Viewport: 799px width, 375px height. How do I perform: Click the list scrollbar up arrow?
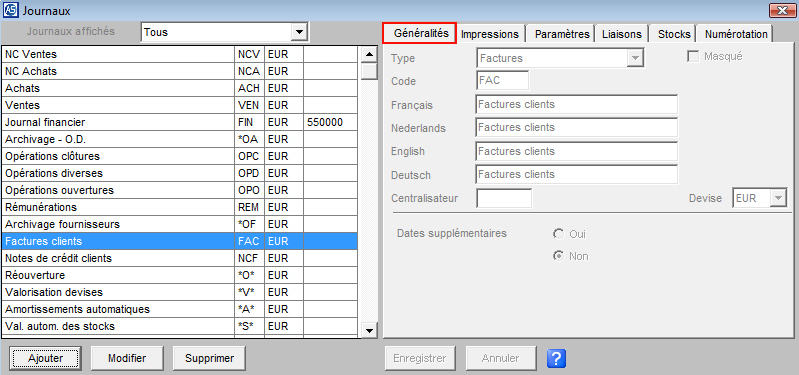[x=369, y=54]
